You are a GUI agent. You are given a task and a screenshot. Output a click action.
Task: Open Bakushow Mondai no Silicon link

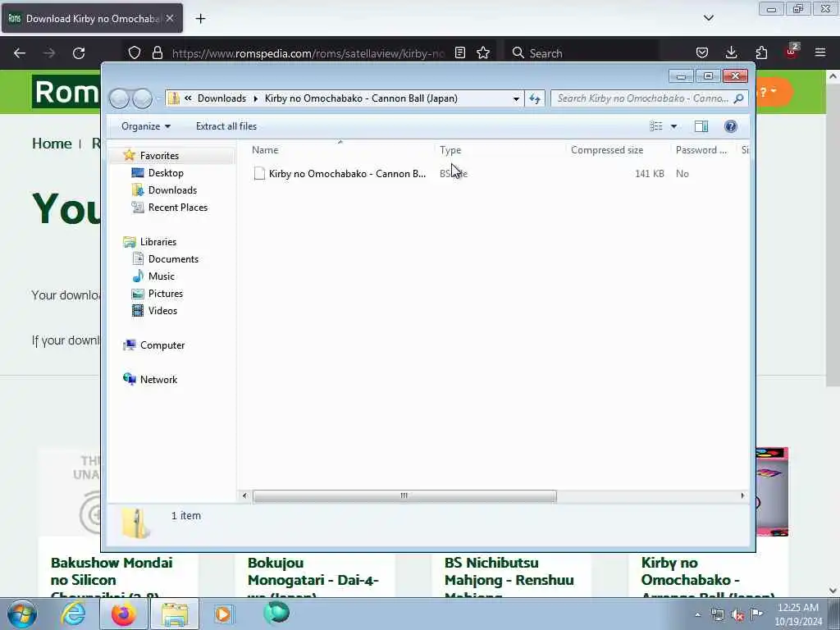pyautogui.click(x=112, y=577)
